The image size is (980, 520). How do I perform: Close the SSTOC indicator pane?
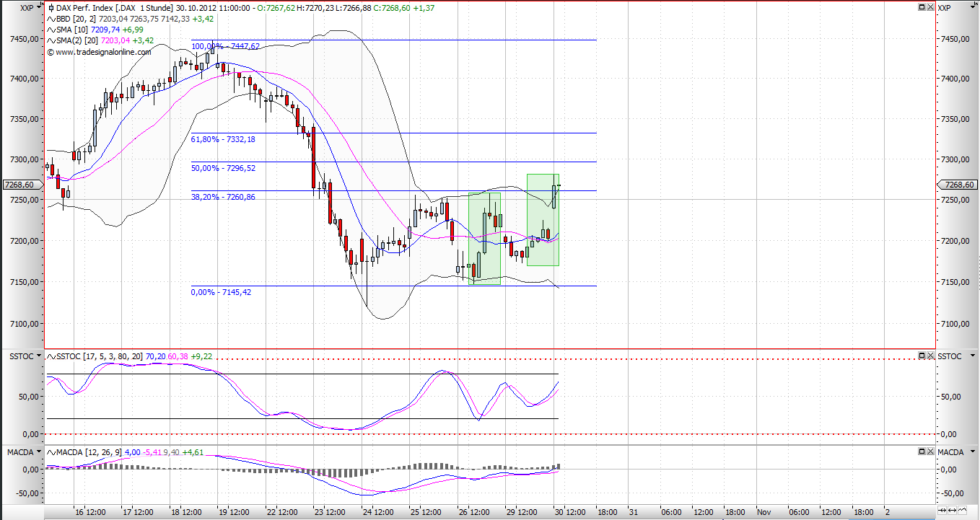(930, 356)
